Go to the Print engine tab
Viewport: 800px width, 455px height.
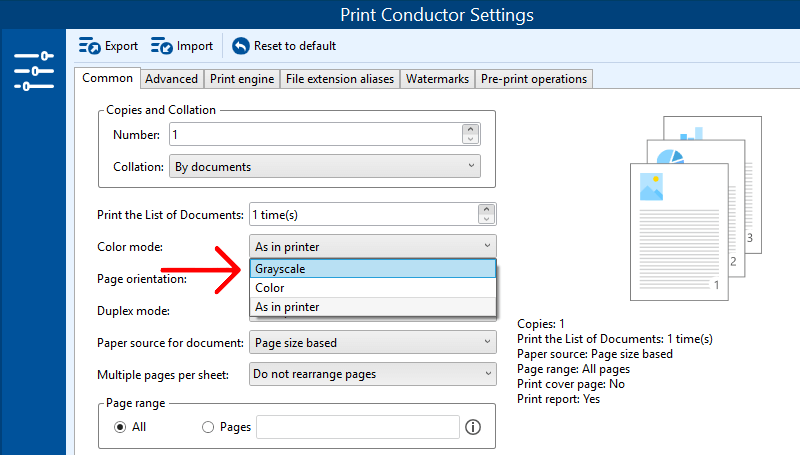click(242, 79)
